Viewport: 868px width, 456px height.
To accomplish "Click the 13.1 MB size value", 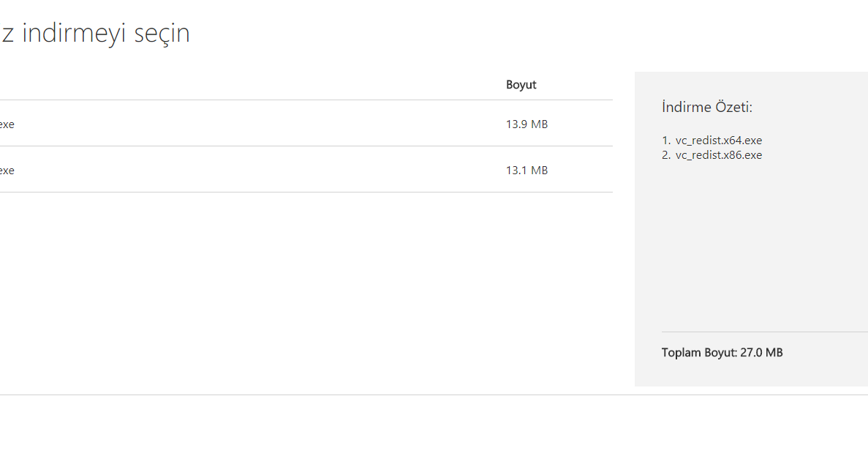I will click(527, 170).
